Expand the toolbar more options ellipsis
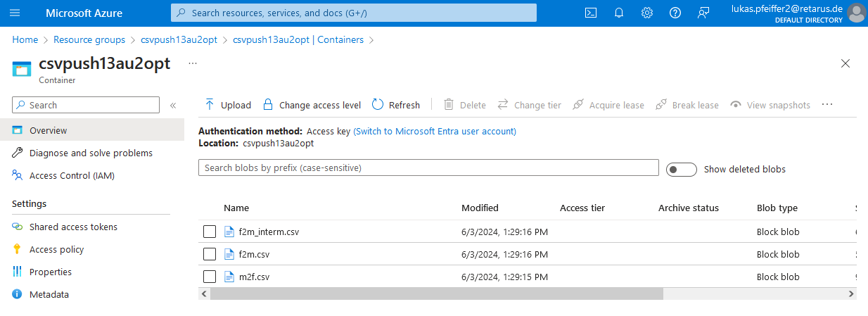The image size is (868, 316). coord(827,105)
